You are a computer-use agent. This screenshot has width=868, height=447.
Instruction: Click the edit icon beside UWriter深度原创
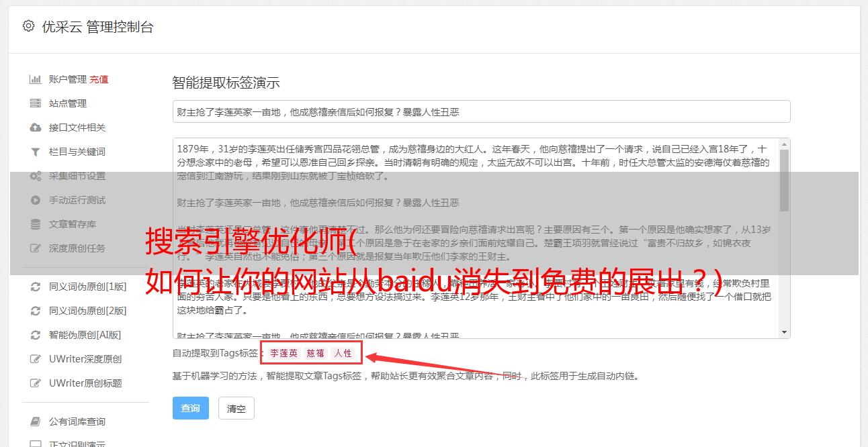pos(36,359)
